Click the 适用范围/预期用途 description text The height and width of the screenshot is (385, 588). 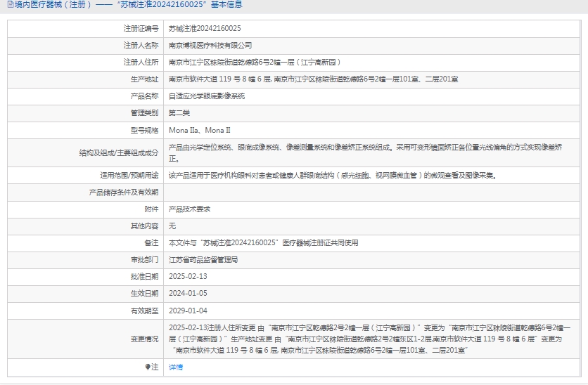(333, 176)
